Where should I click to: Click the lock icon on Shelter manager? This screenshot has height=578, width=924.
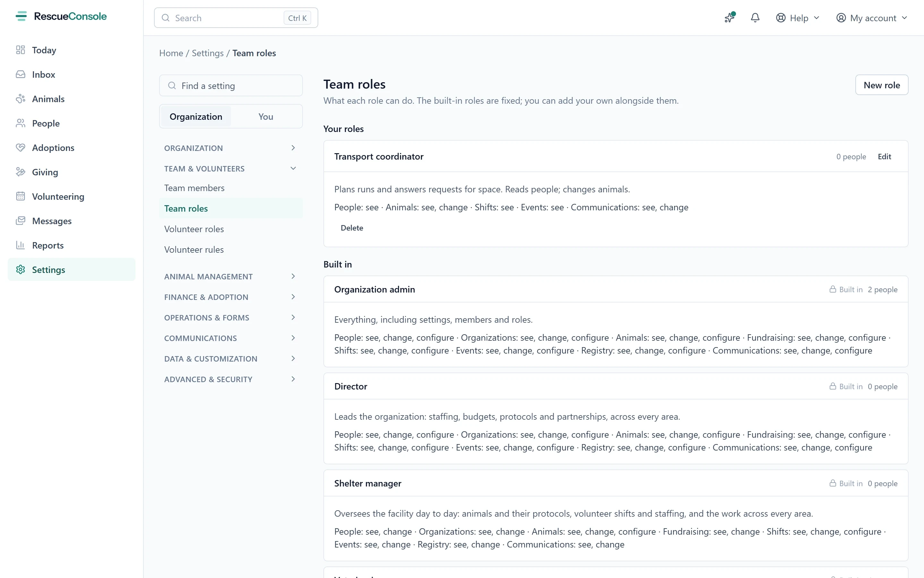(833, 484)
